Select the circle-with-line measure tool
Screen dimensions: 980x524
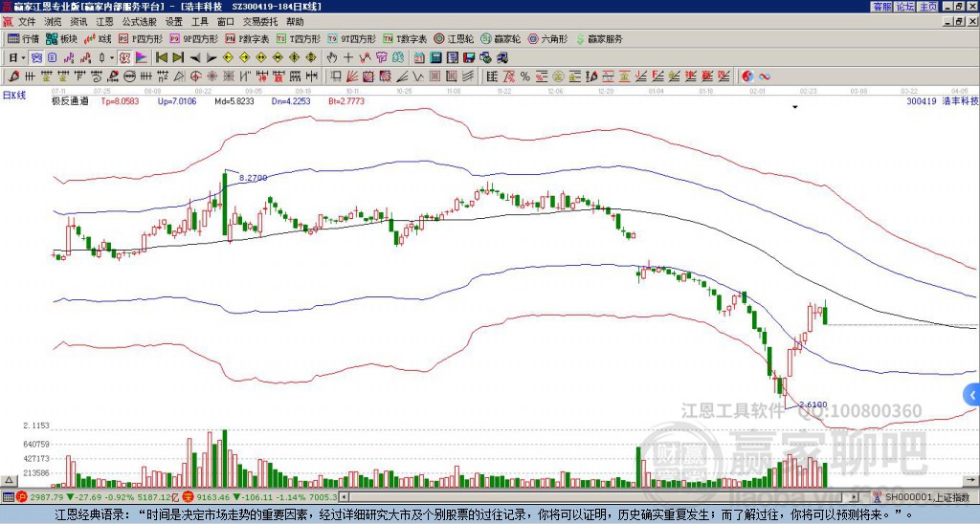[129, 76]
